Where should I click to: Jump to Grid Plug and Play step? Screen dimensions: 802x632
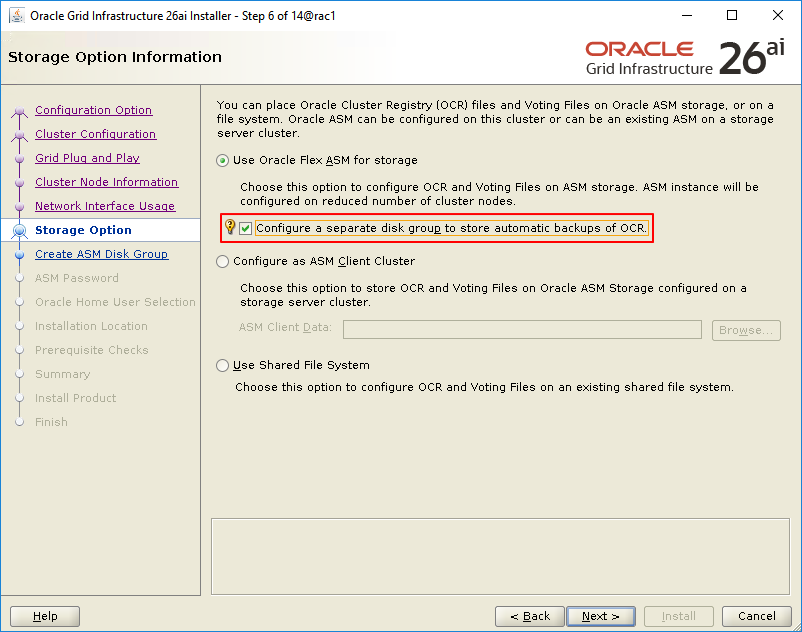87,158
